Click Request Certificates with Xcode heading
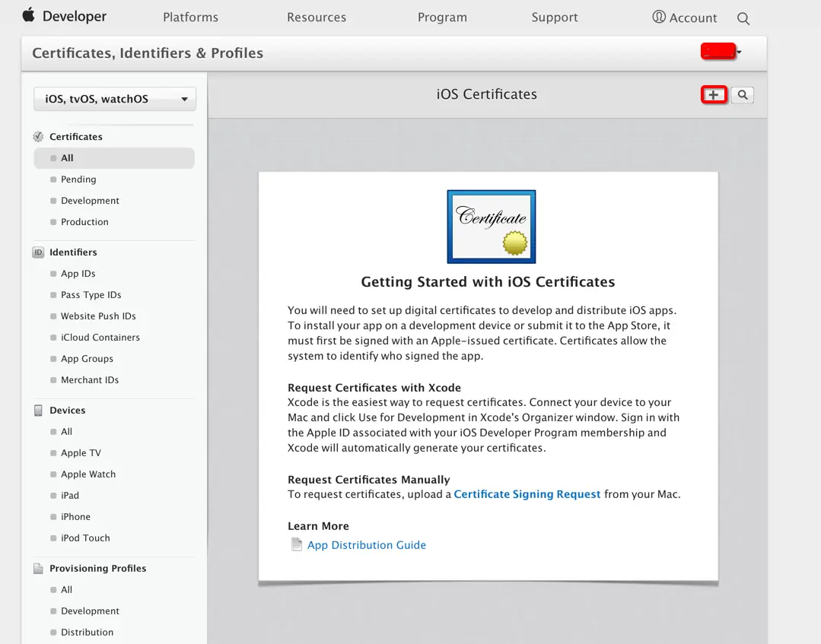Viewport: 821px width, 644px height. coord(374,388)
